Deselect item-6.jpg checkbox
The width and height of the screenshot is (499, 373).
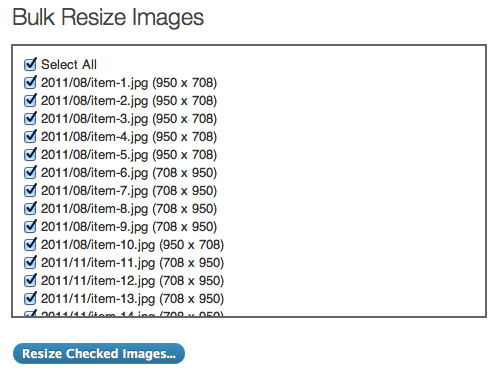pyautogui.click(x=30, y=172)
